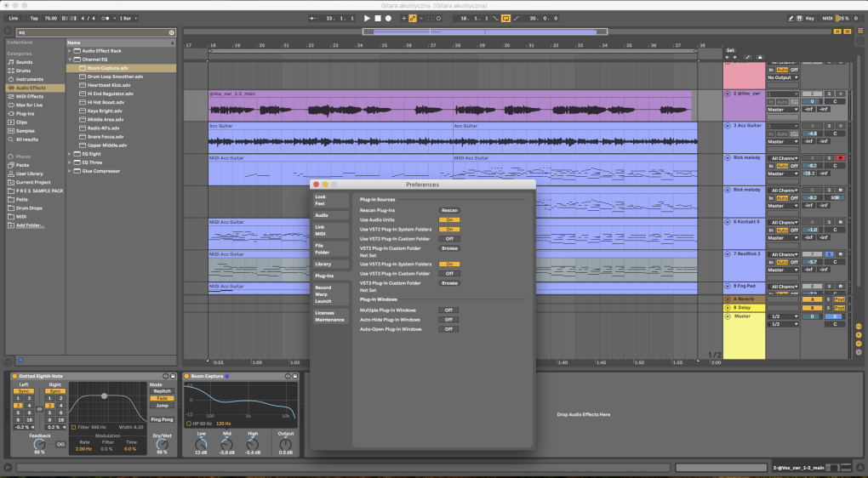Clear the browser search field
This screenshot has height=478, width=868.
tap(172, 32)
